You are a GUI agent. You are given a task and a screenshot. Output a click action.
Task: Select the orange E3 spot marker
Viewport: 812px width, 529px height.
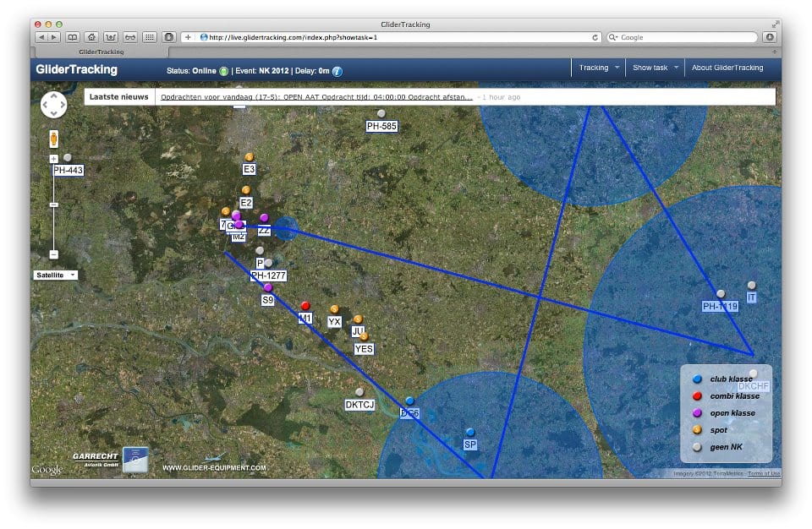(249, 157)
